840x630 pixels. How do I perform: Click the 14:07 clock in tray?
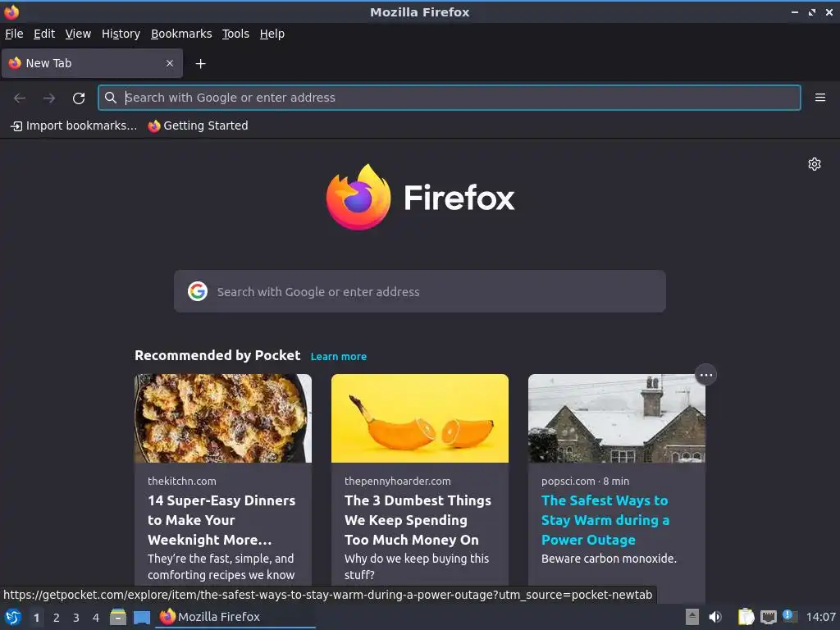[820, 617]
